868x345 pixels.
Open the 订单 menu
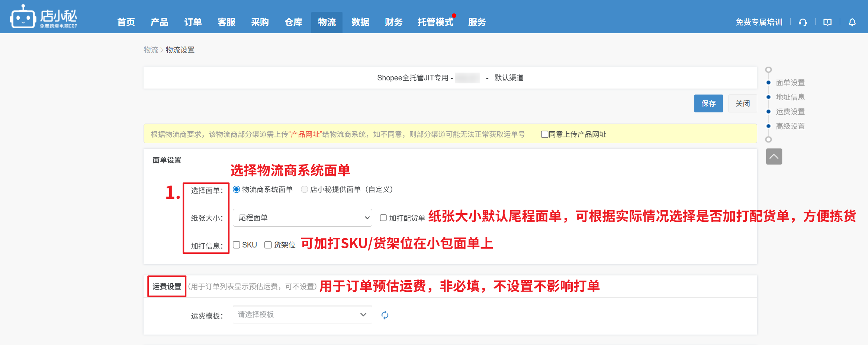(x=193, y=22)
